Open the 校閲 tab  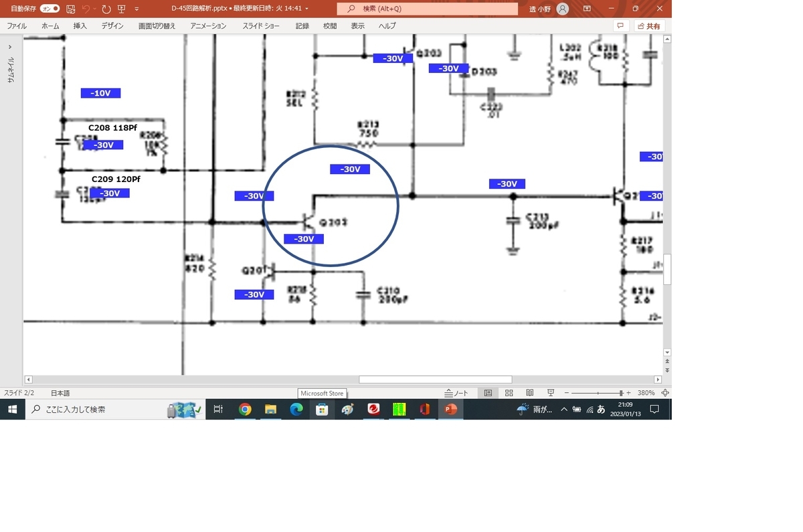click(x=330, y=26)
